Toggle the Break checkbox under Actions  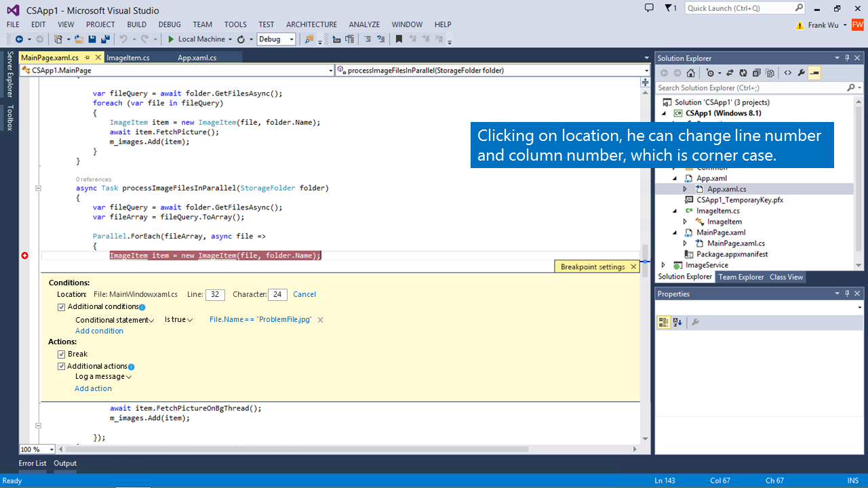coord(62,354)
